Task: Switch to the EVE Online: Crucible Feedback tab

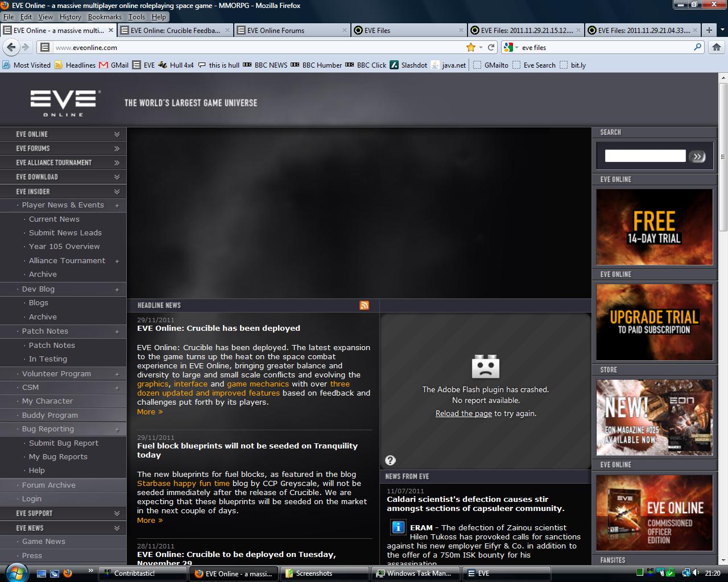Action: (x=175, y=30)
